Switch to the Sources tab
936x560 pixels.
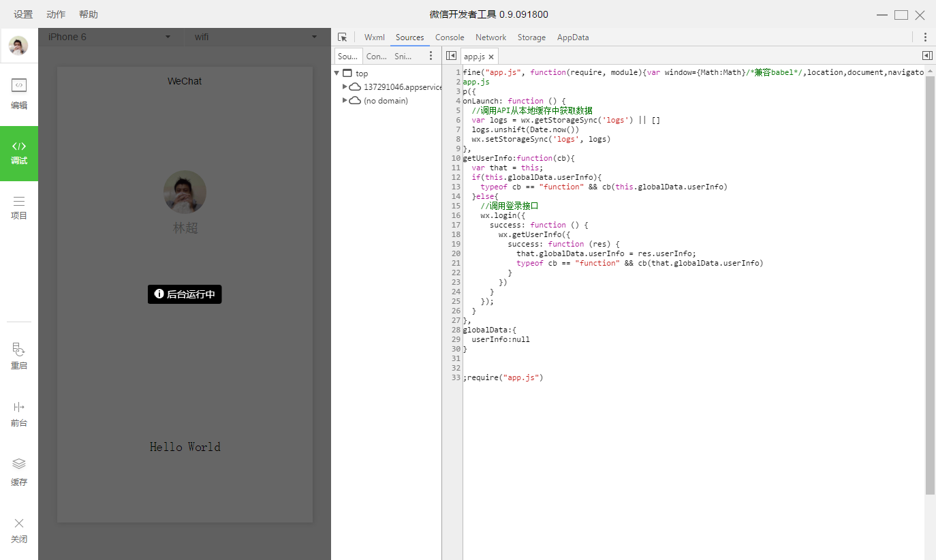coord(409,37)
